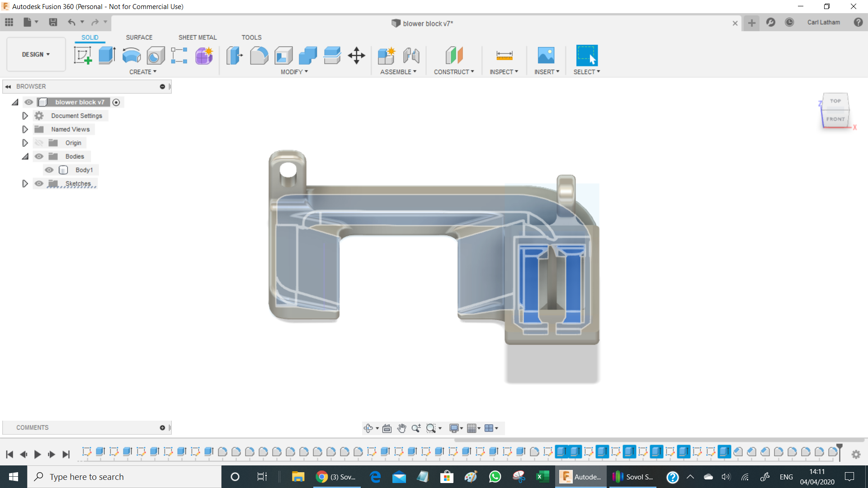Expand the Named Views node
The image size is (868, 488).
pos(25,129)
